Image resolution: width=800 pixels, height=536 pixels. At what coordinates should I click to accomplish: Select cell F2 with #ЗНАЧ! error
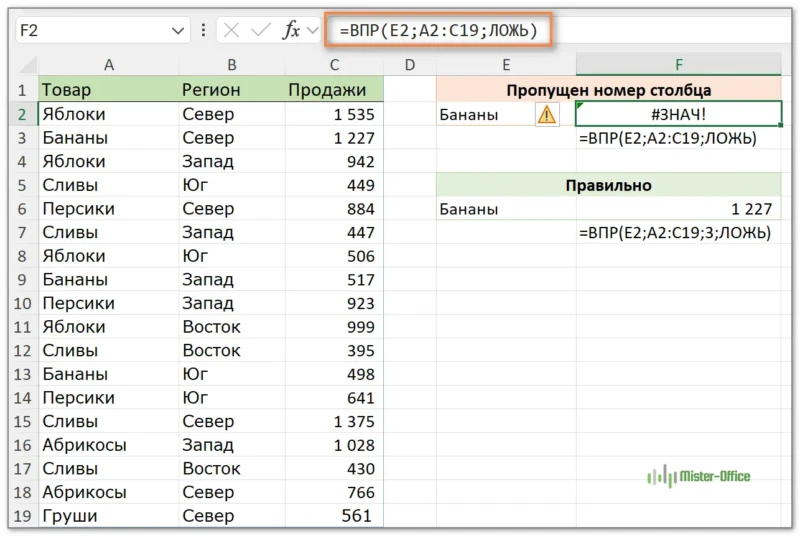[x=678, y=114]
